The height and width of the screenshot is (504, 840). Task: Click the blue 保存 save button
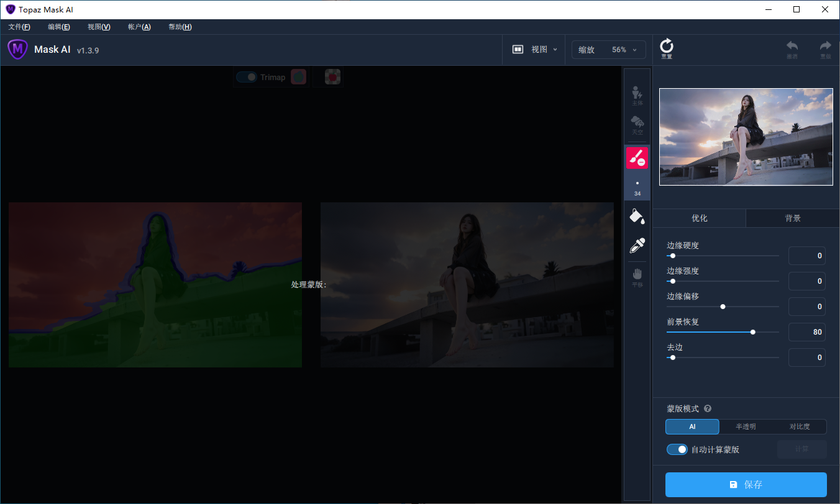coord(746,485)
